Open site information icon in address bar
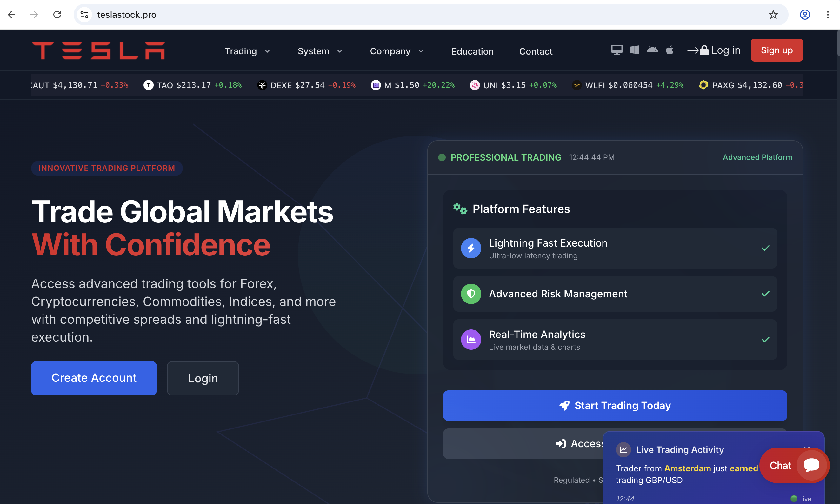 [84, 15]
